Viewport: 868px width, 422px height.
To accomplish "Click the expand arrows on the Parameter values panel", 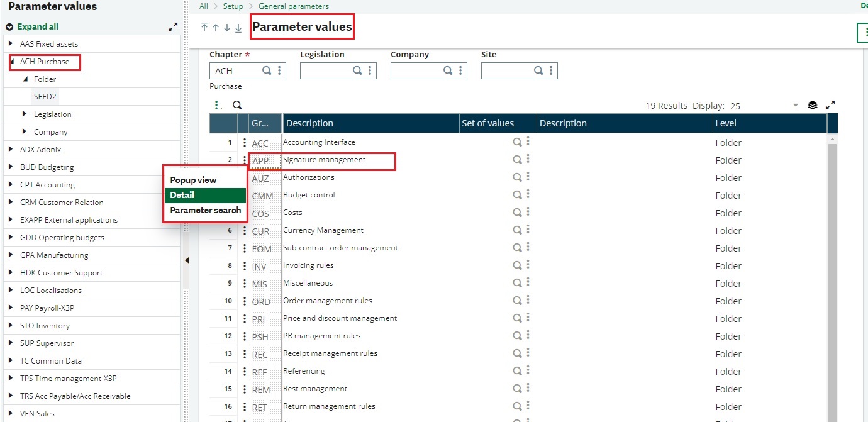I will click(172, 27).
